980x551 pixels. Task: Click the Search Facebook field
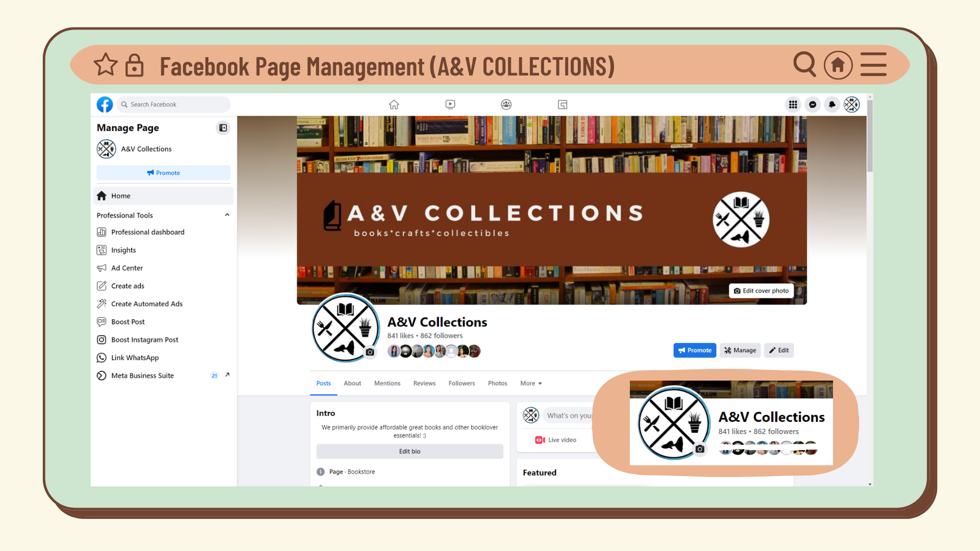[x=174, y=105]
